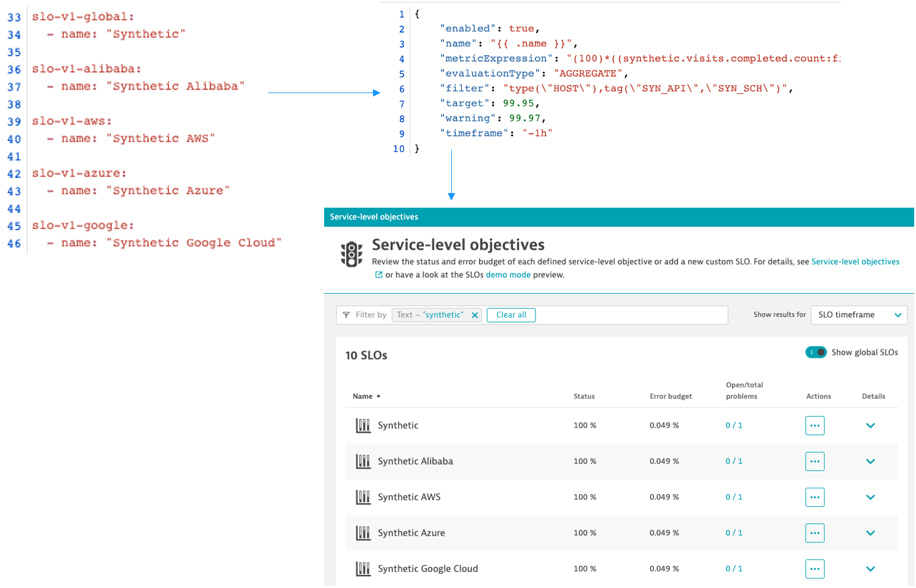Click the traffic light SLO page icon
This screenshot has width=916, height=588.
coord(351,255)
